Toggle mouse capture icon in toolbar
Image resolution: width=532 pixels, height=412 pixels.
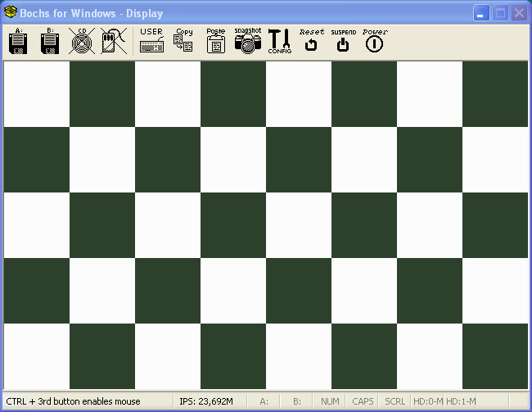coord(111,41)
